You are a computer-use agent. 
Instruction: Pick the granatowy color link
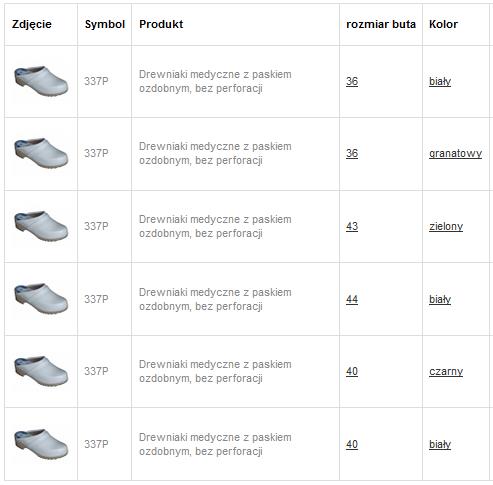[x=455, y=154]
